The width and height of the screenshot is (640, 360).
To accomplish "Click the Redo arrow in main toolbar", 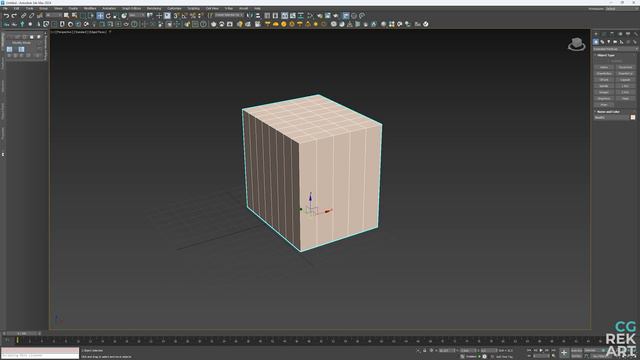I will click(14, 16).
